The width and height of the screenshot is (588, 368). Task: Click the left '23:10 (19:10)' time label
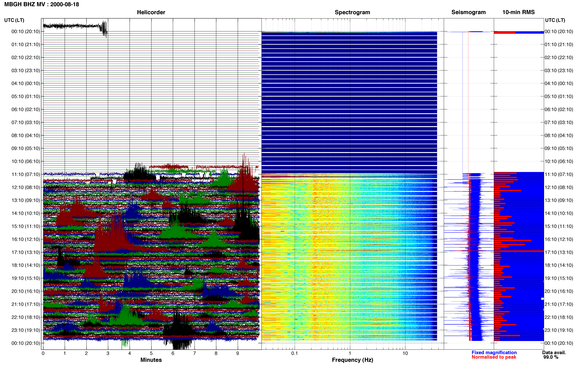click(x=26, y=330)
